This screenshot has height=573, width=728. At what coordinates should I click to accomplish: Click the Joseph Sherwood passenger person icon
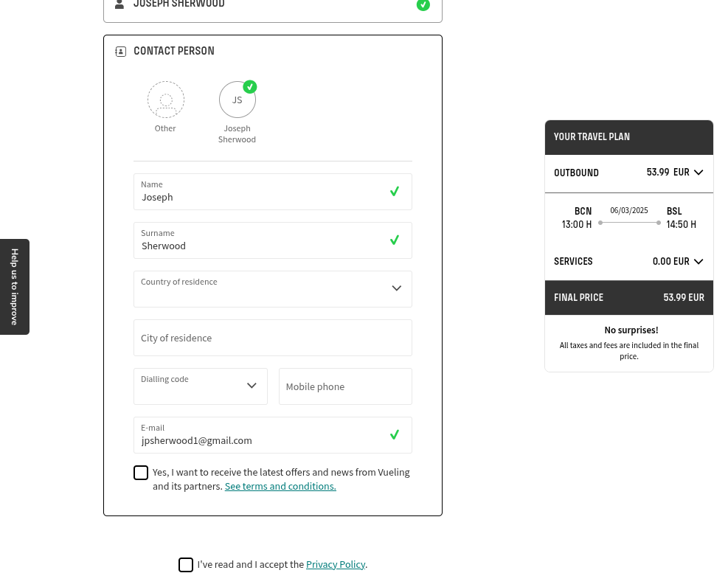click(x=119, y=4)
